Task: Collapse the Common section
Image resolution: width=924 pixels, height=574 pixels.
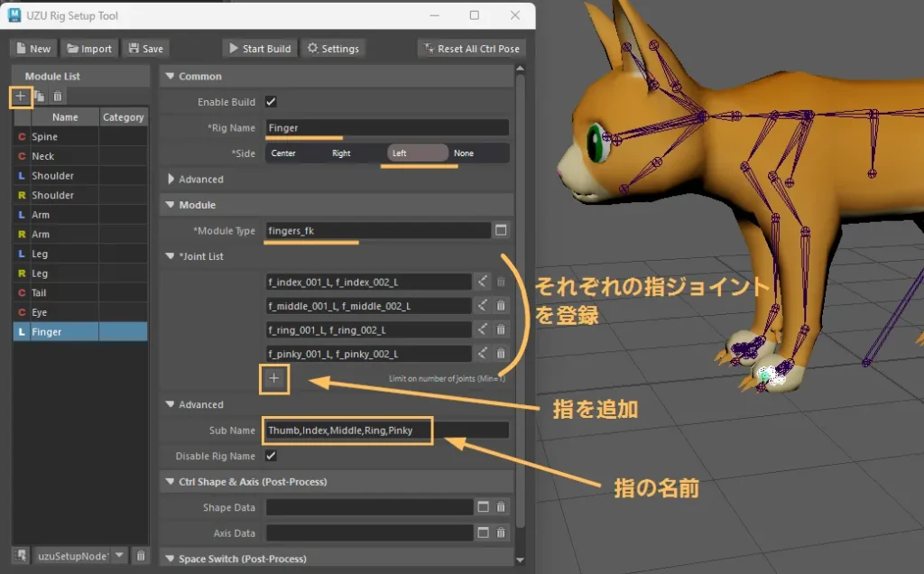Action: coord(171,76)
